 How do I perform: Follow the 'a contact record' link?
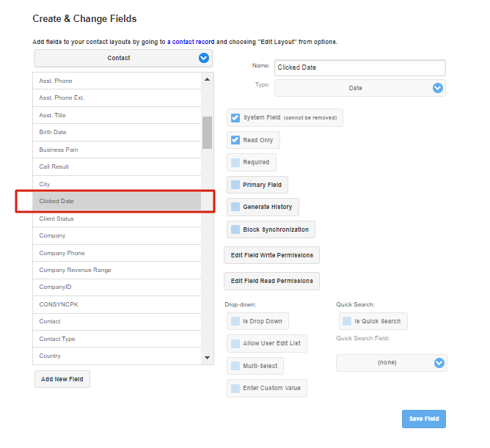coord(191,42)
